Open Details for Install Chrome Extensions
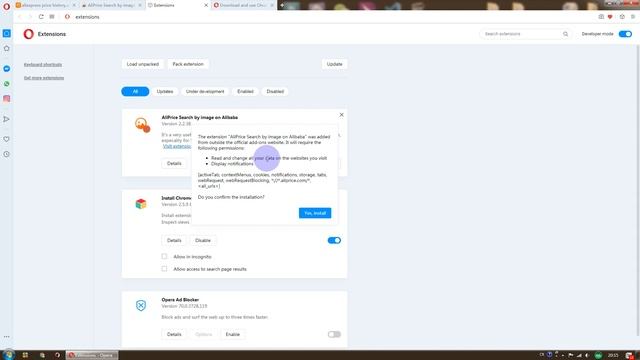Screen dimensions: 640x360 click(174, 240)
